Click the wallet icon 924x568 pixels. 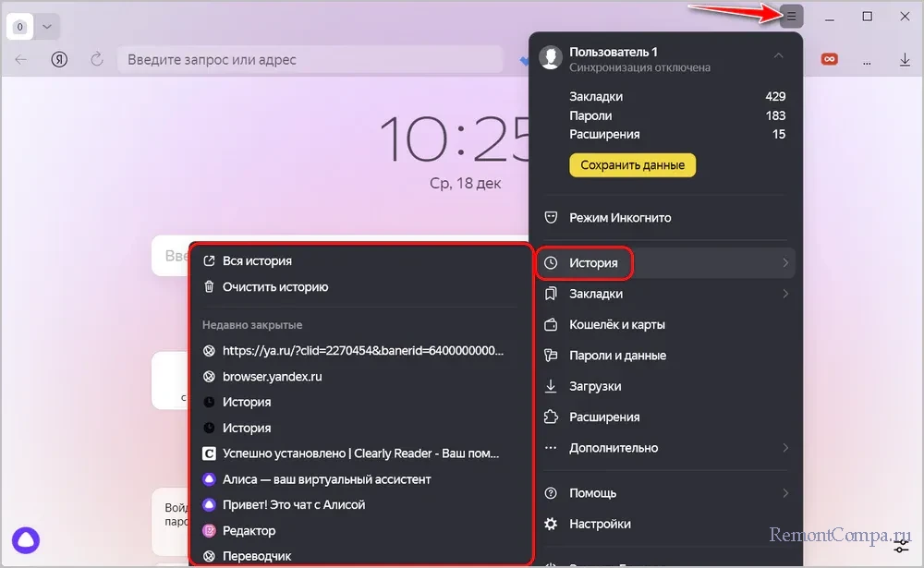551,325
